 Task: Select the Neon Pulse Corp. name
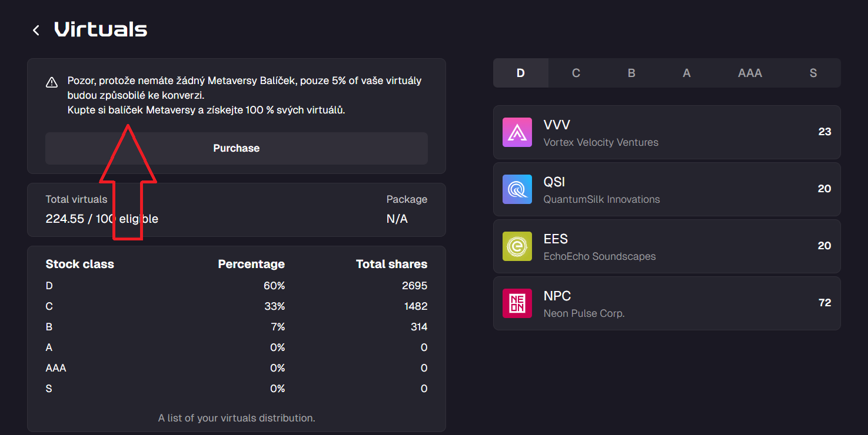(x=584, y=313)
